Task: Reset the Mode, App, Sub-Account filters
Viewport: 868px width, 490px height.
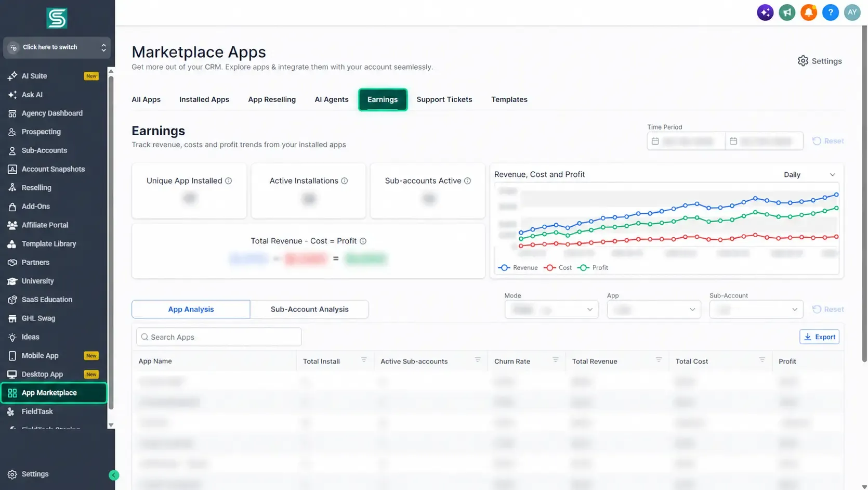Action: point(828,310)
